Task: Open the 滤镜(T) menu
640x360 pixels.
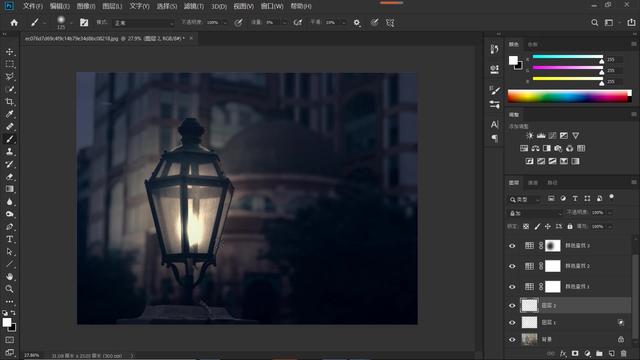Action: point(193,6)
